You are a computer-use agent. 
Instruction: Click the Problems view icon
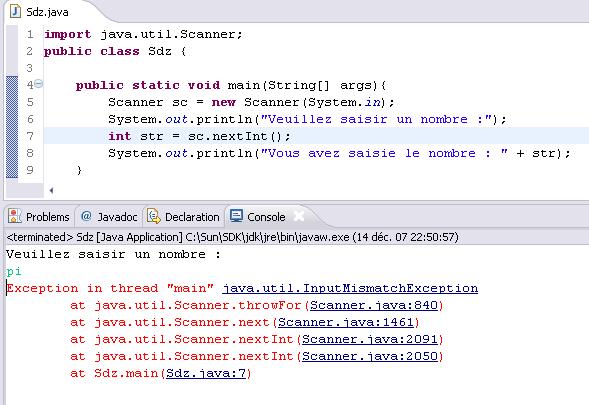[15, 216]
